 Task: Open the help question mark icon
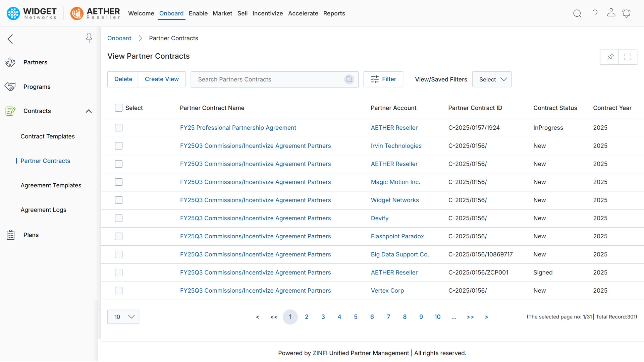595,13
